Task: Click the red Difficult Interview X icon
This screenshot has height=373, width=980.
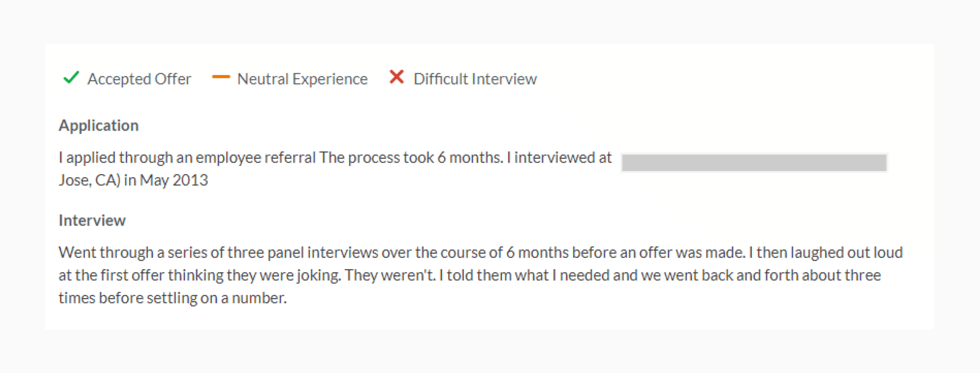Action: click(x=397, y=77)
